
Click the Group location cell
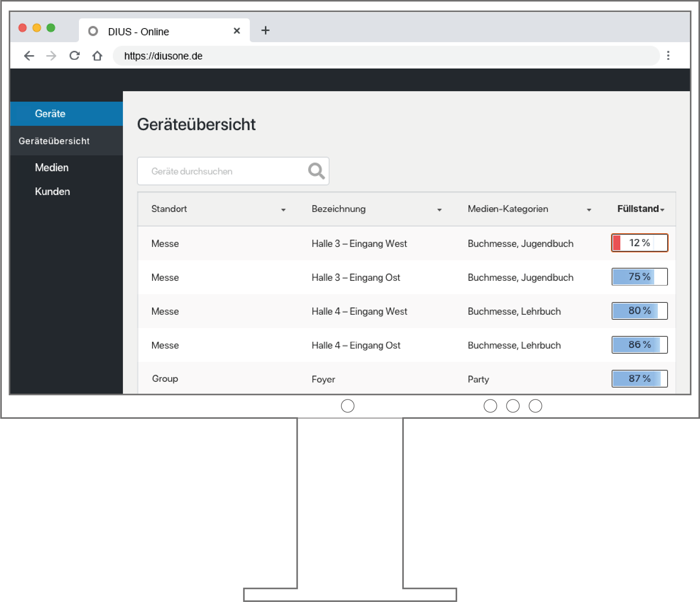coord(165,379)
